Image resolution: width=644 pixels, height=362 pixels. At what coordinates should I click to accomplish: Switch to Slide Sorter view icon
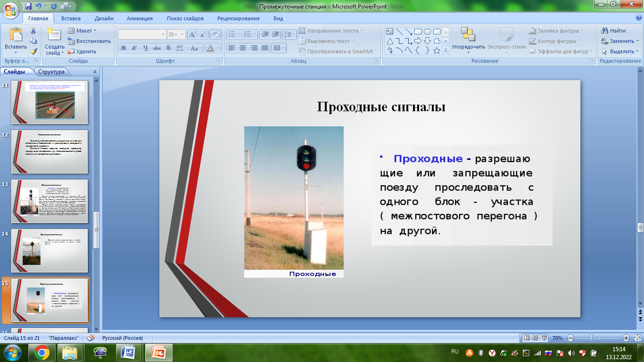click(x=536, y=338)
